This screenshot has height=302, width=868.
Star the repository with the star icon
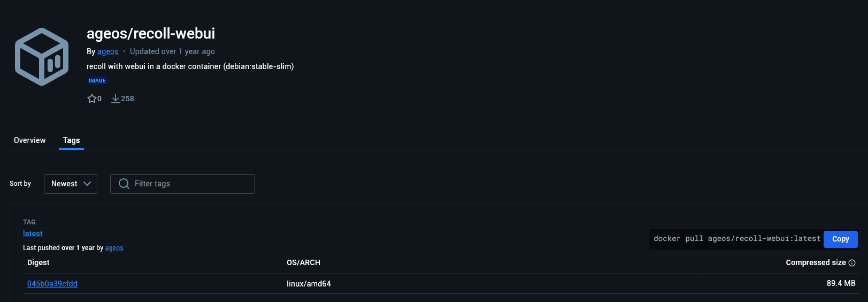pyautogui.click(x=91, y=99)
